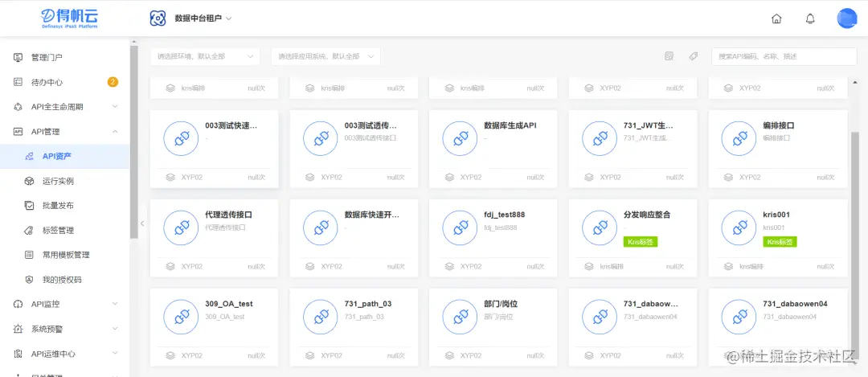Image resolution: width=868 pixels, height=377 pixels.
Task: Click plug icon of 分发响应整合 card
Action: [599, 227]
